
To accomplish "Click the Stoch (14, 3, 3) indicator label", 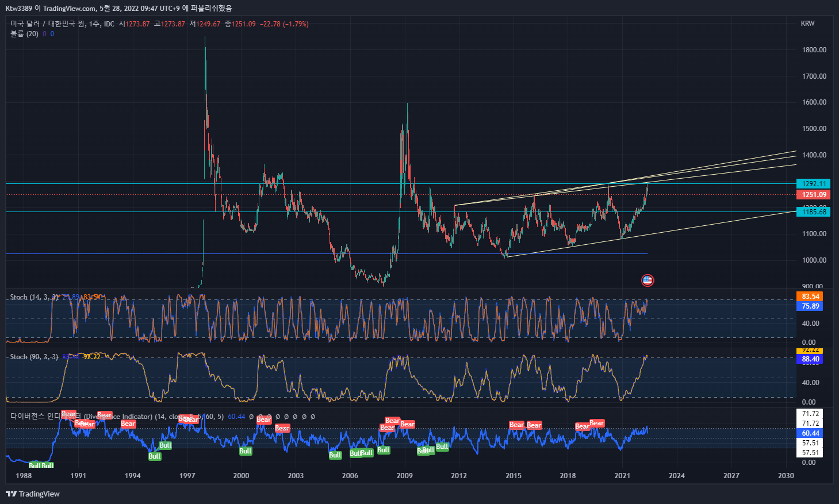I will click(35, 297).
